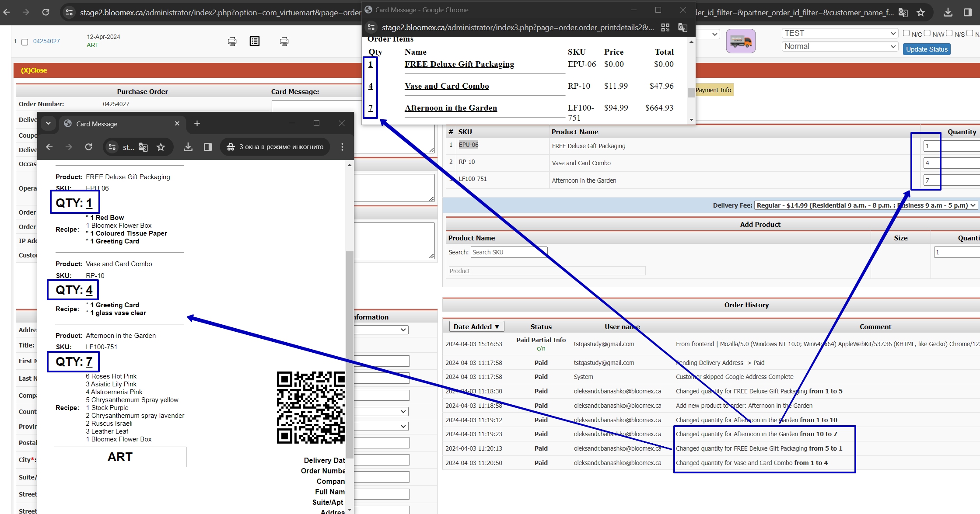This screenshot has width=980, height=514.
Task: Click inside the Search SKU field
Action: coord(509,252)
